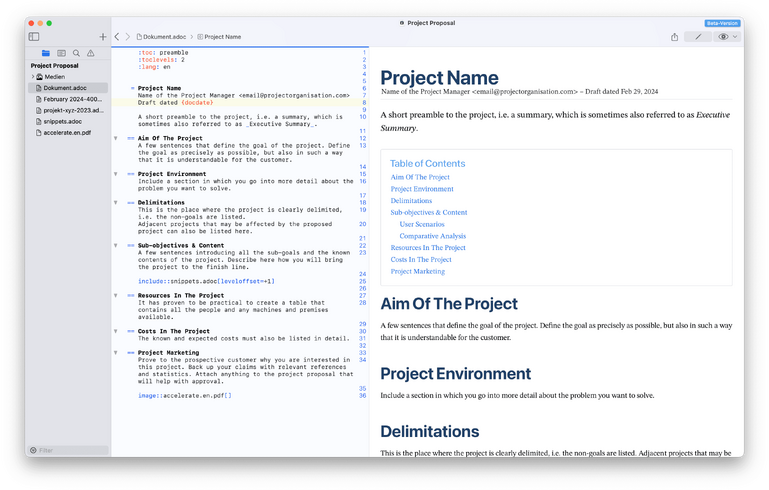Viewport: 769px width, 490px height.
Task: Open the search panel magnifier icon
Action: (76, 53)
